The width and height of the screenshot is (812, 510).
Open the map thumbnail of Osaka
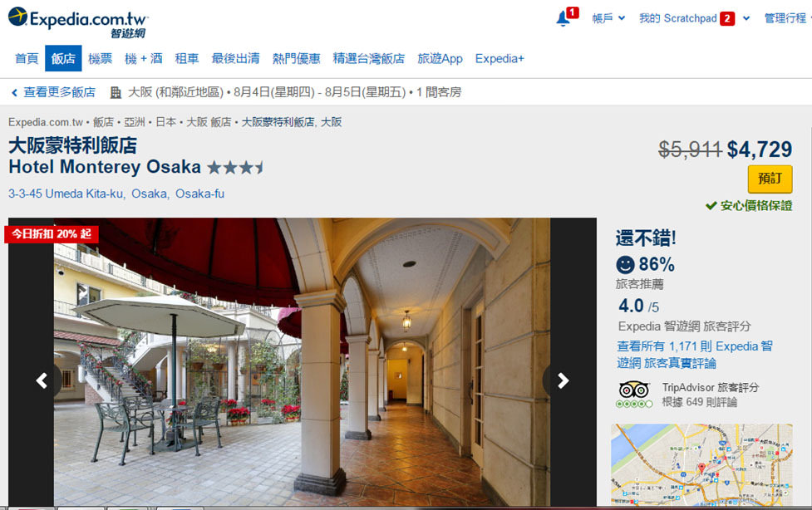(x=701, y=464)
